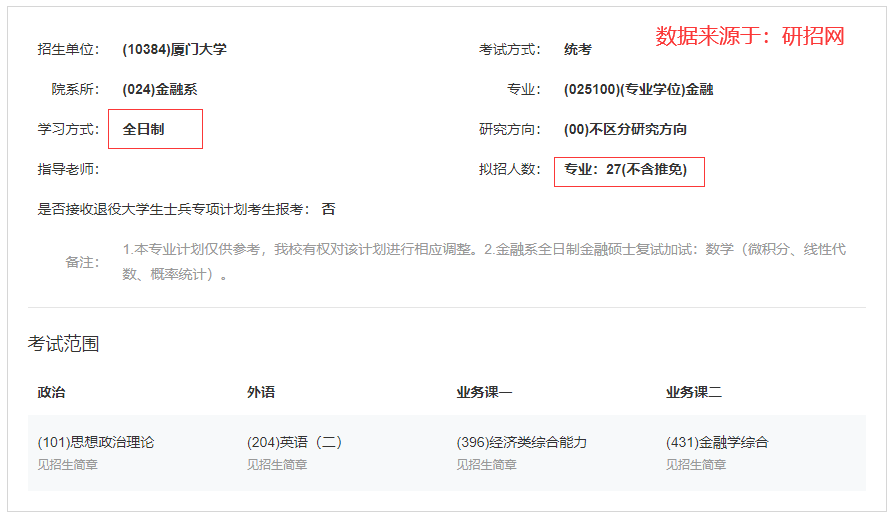The width and height of the screenshot is (893, 515).
Task: Click the 学习方式 label
Action: [68, 129]
